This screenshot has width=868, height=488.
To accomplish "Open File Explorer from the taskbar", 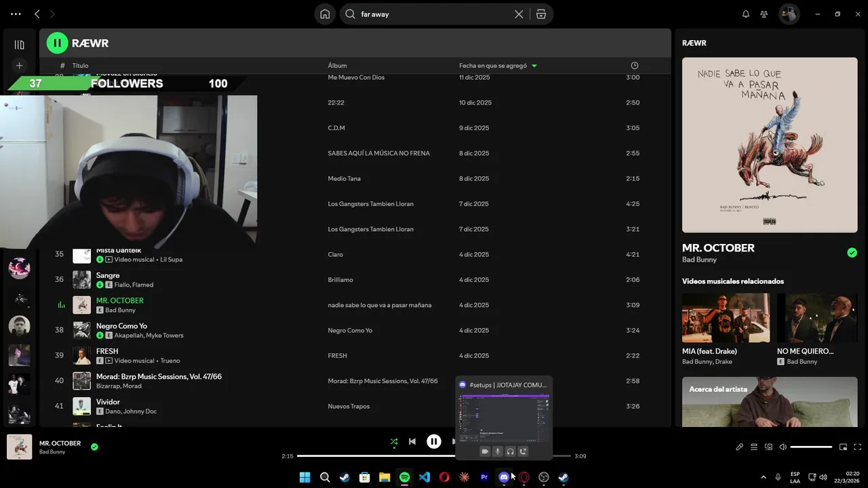I will tap(384, 477).
